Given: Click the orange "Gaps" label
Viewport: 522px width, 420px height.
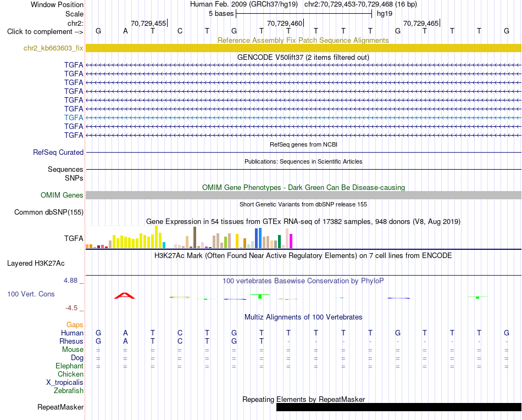Looking at the screenshot, I should coord(75,324).
